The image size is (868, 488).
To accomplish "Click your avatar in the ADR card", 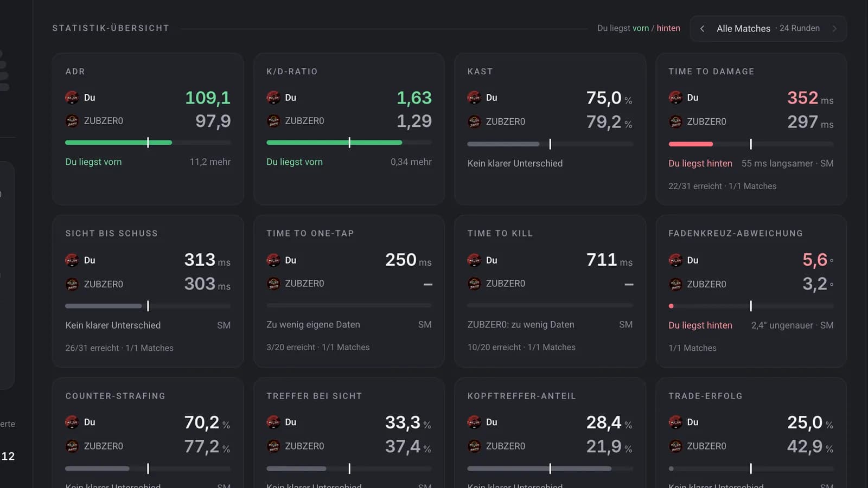I will pos(72,98).
